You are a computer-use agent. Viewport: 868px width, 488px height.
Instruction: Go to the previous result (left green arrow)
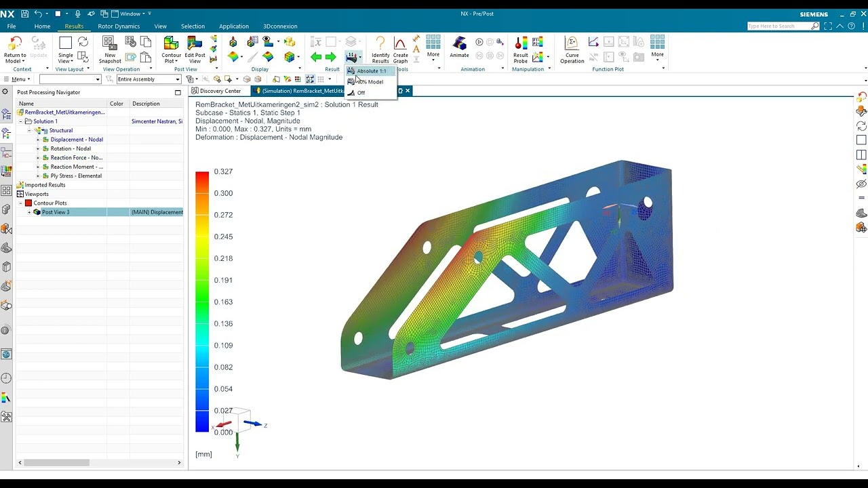tap(316, 58)
